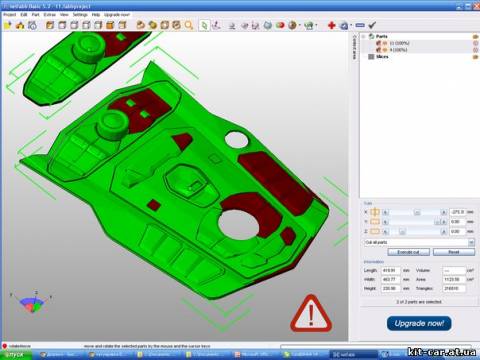Collapse the Parts tree node
Viewport: 480px width, 360px height.
364,36
